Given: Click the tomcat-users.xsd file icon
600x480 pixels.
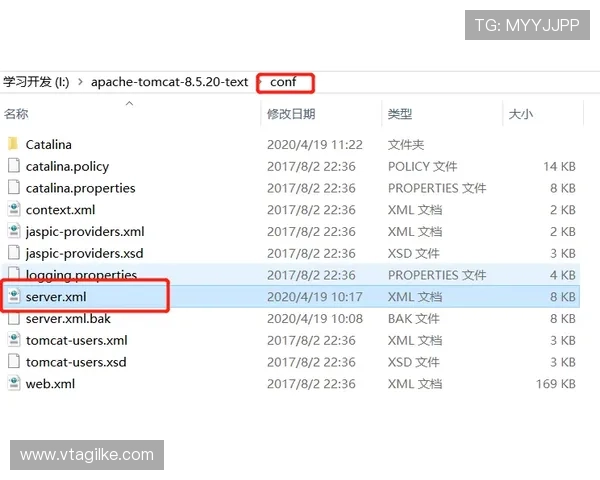Looking at the screenshot, I should point(14,362).
